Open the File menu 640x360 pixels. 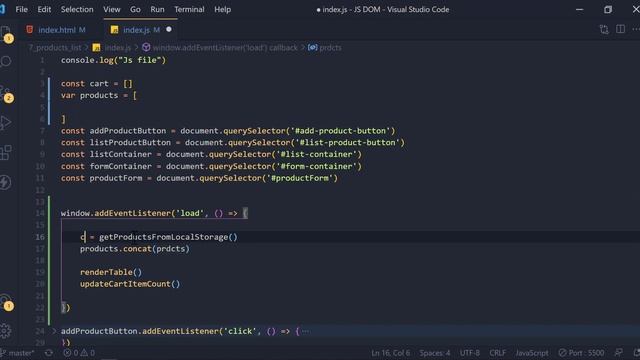point(21,9)
